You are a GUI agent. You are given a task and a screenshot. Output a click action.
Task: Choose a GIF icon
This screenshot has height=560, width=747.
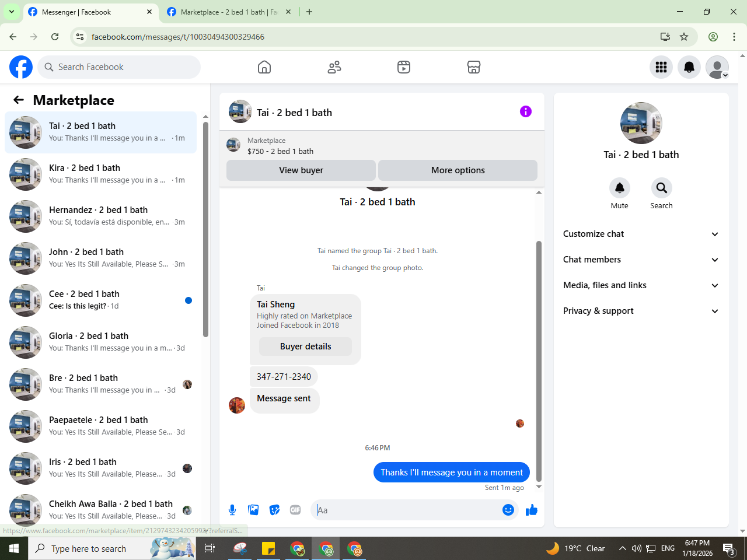pos(295,510)
